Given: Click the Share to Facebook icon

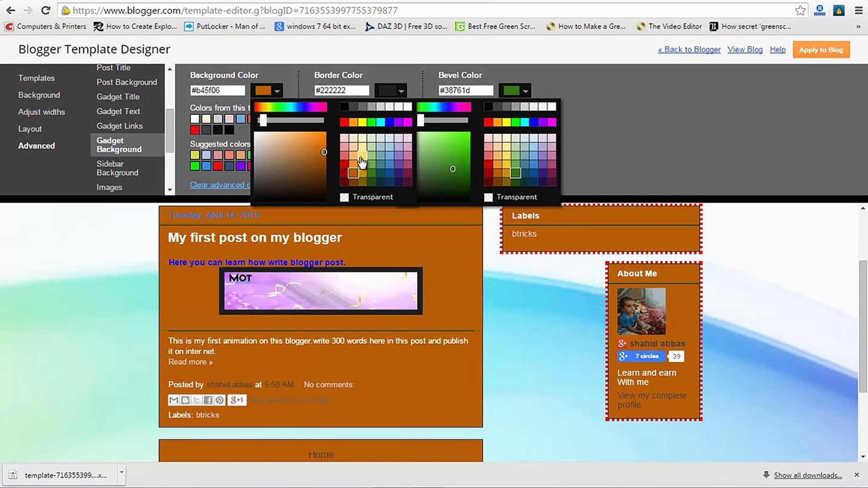Looking at the screenshot, I should pos(208,400).
